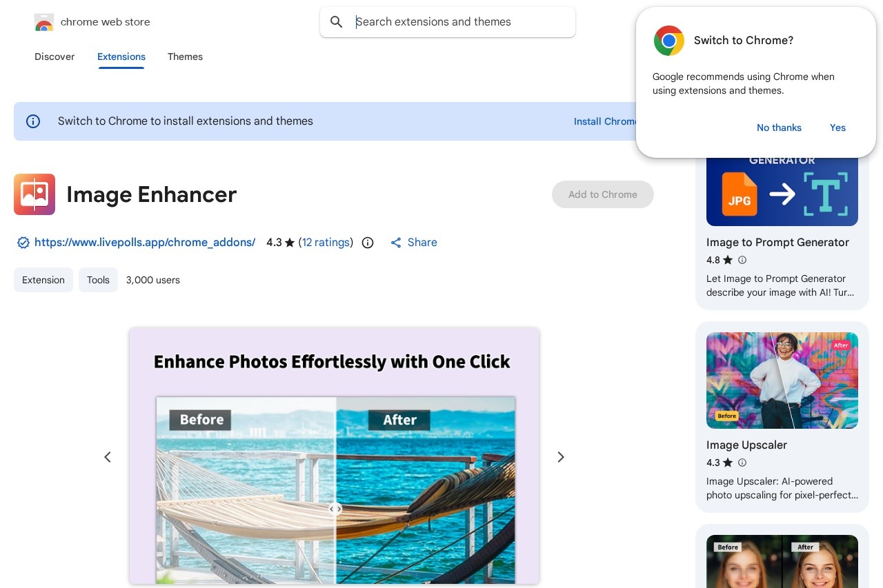Image resolution: width=883 pixels, height=588 pixels.
Task: Click the info circle icon in the notice banner
Action: (33, 121)
